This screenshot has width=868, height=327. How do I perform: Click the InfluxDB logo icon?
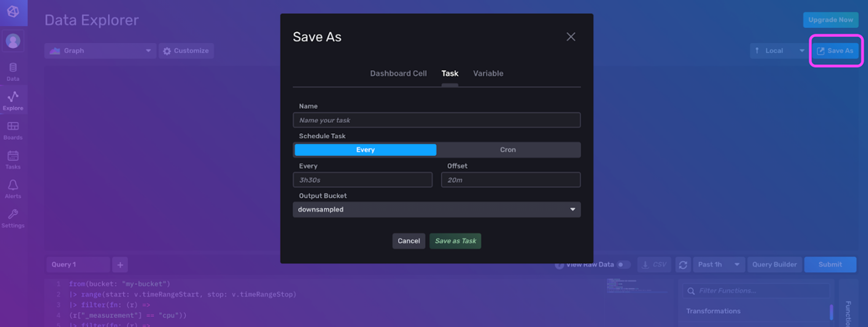point(13,11)
